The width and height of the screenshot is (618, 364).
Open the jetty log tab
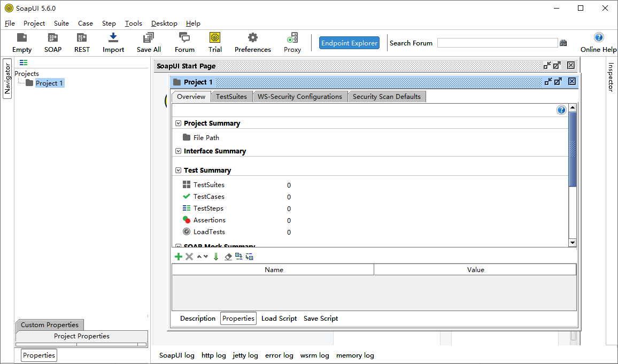pos(245,355)
